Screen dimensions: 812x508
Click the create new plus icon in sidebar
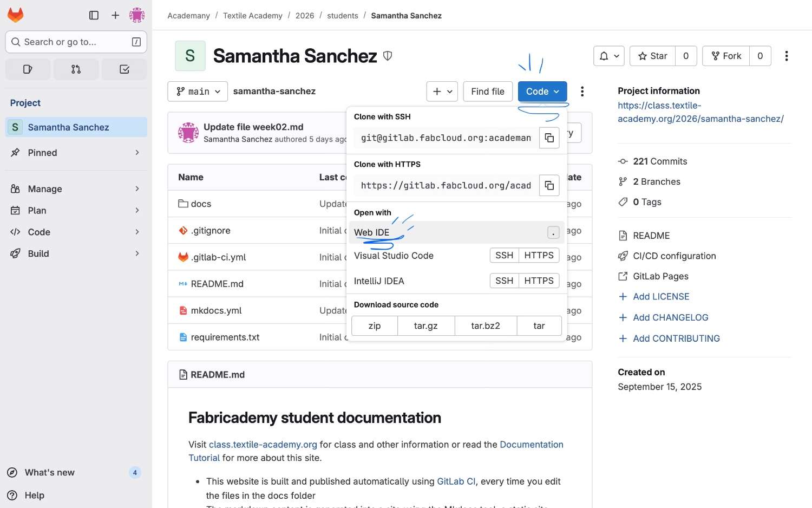[115, 15]
